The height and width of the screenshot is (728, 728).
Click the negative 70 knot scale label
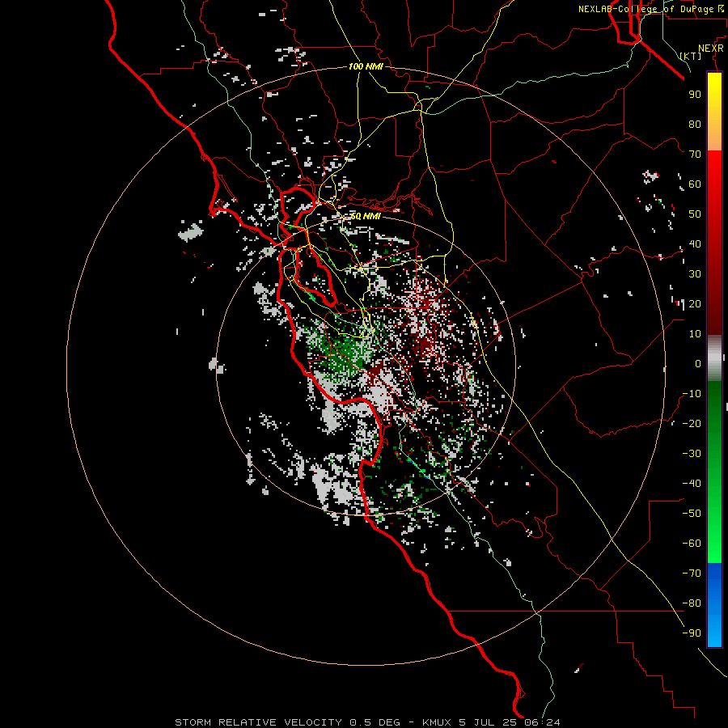pos(692,574)
